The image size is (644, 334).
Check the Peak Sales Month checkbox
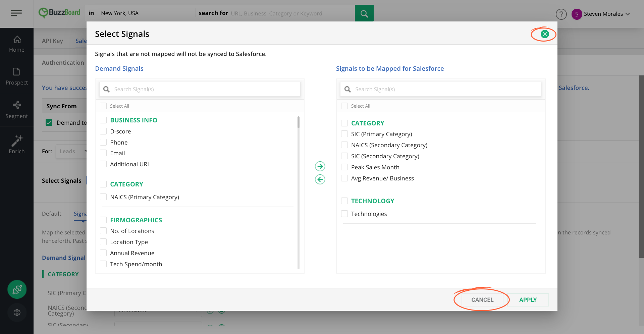tap(344, 167)
